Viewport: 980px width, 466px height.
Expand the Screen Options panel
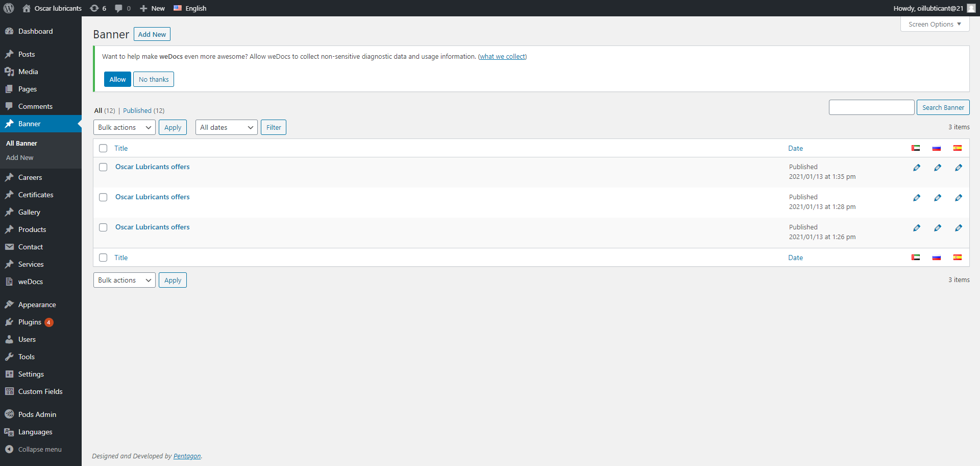pyautogui.click(x=935, y=24)
